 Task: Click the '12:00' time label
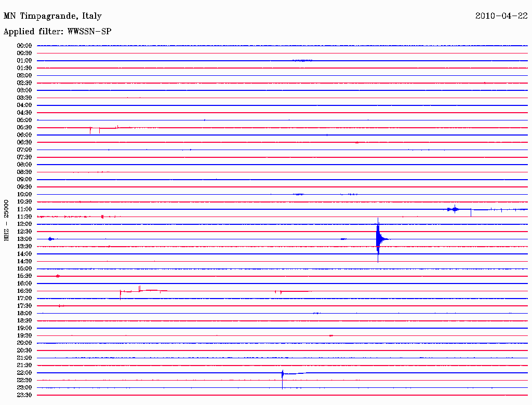point(24,224)
